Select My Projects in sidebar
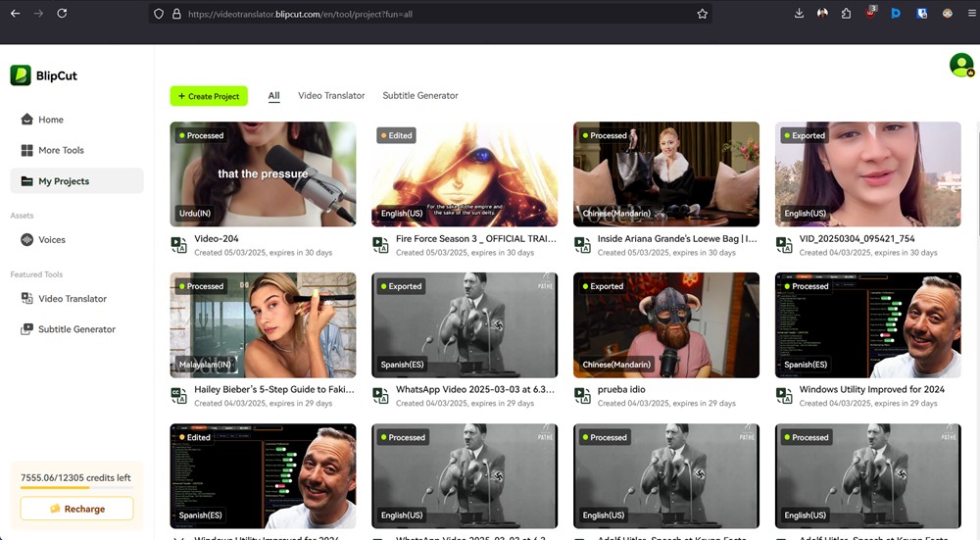This screenshot has width=980, height=540. pos(76,181)
